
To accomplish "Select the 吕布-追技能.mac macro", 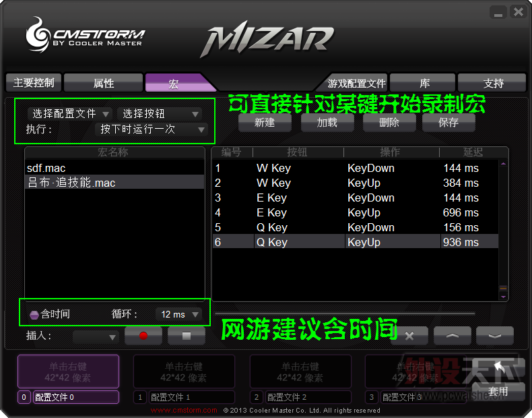I will click(114, 182).
